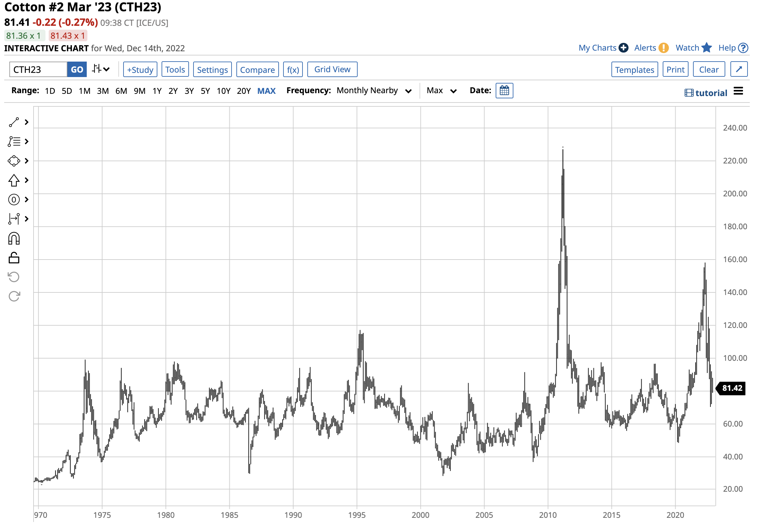The height and width of the screenshot is (532, 763).
Task: Click the expand chart fullscreen icon
Action: click(740, 69)
